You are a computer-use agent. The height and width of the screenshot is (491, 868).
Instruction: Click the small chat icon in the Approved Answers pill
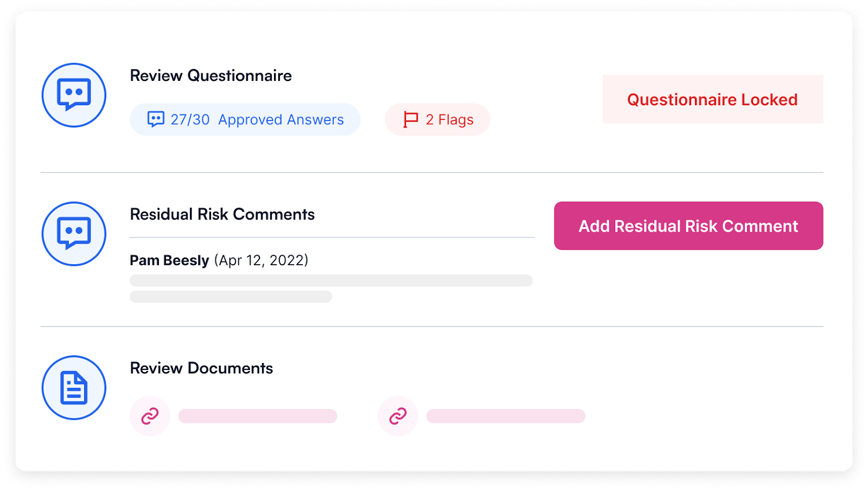click(x=156, y=119)
